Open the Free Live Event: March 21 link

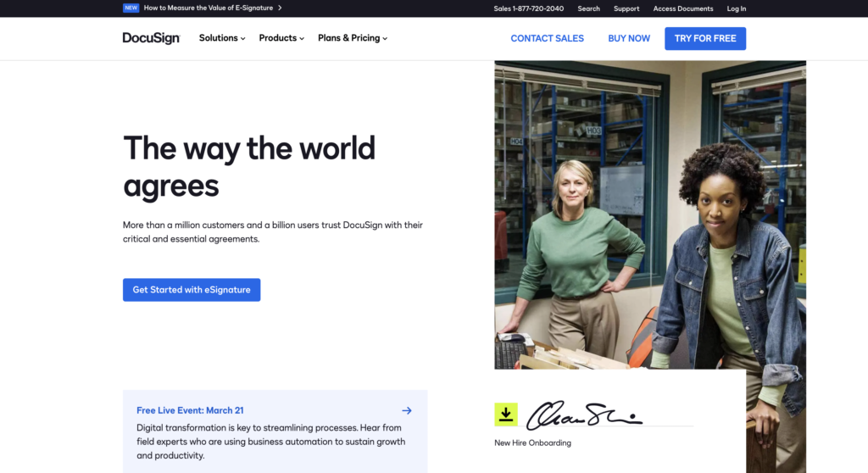[190, 410]
